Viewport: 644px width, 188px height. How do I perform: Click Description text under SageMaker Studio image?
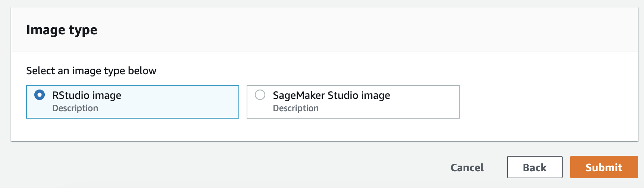(296, 108)
